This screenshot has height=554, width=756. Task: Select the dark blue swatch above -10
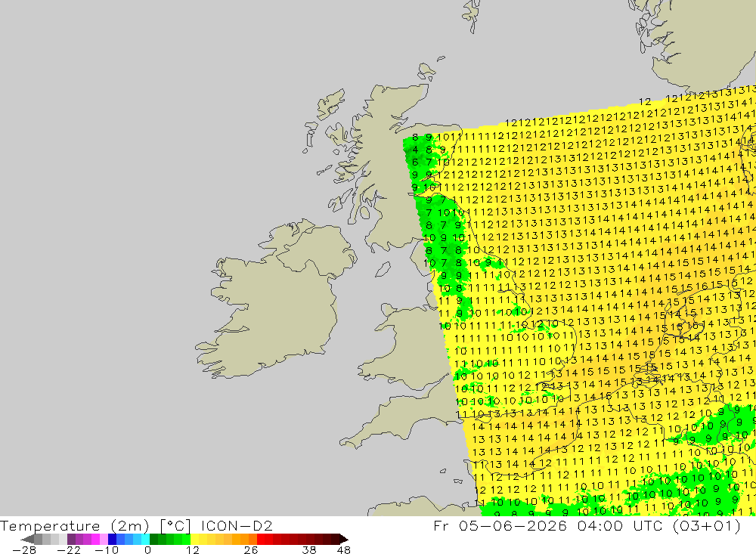(113, 539)
